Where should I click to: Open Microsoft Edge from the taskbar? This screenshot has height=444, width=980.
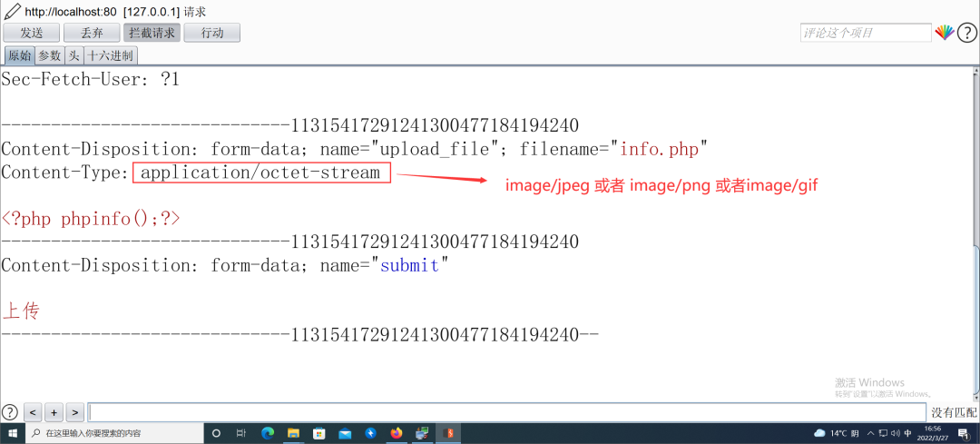[x=268, y=433]
